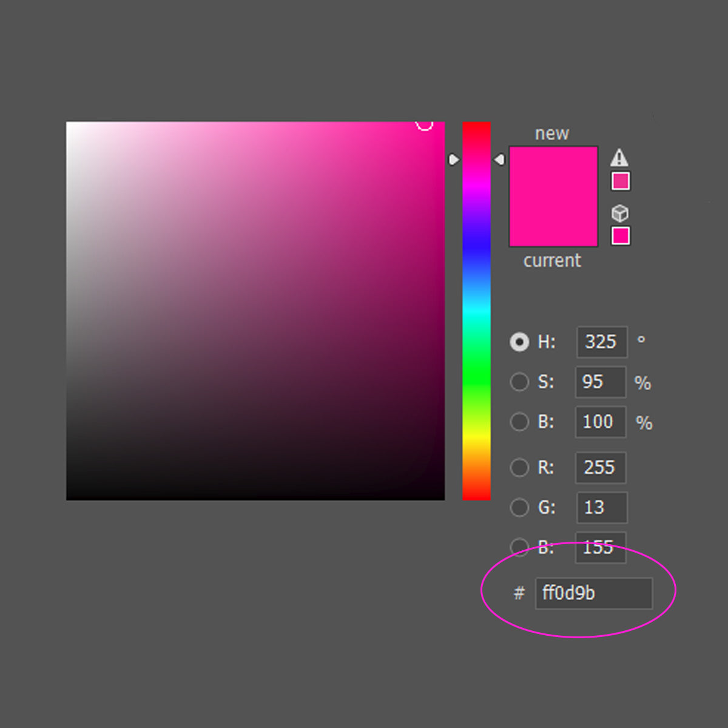Select the H hue radio button
Image resolution: width=728 pixels, height=728 pixels.
[519, 342]
